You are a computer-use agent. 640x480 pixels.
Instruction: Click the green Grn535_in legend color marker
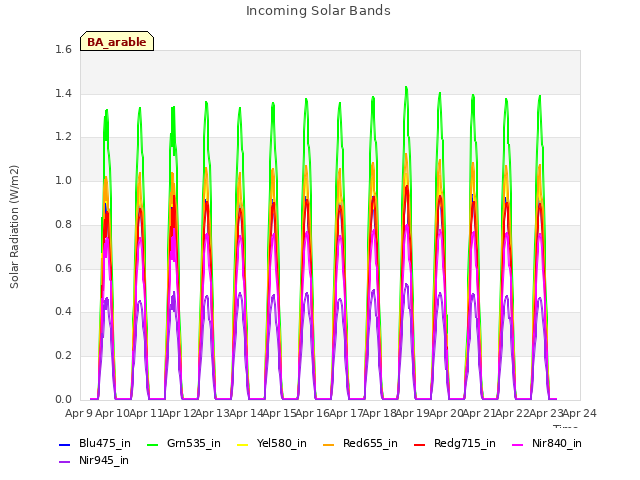pyautogui.click(x=152, y=444)
